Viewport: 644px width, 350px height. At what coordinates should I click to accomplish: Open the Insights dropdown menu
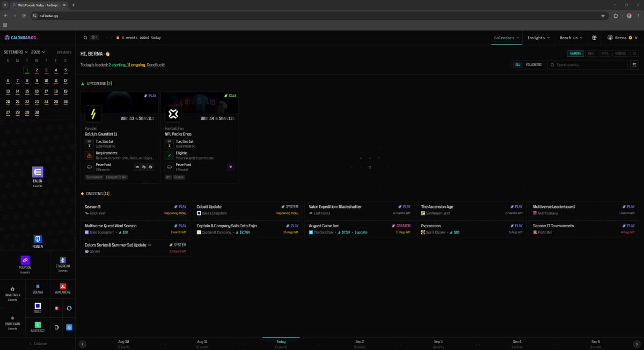tap(538, 38)
